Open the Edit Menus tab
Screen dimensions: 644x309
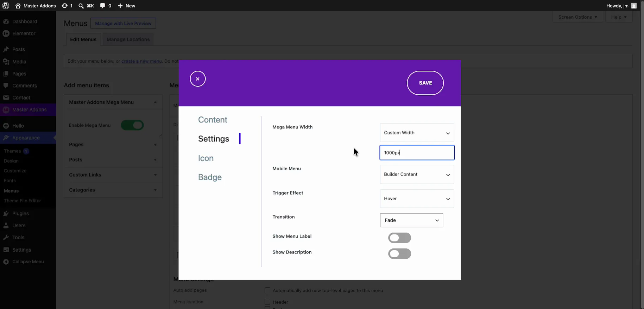(83, 39)
